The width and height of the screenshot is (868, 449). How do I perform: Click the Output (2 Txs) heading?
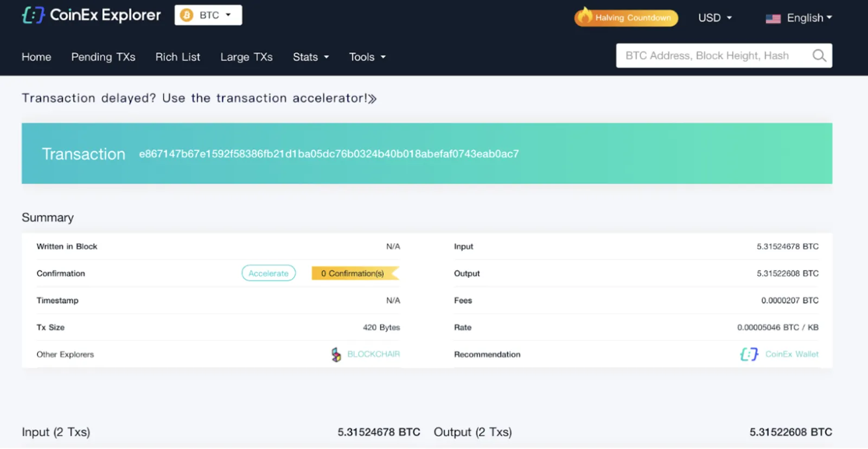473,432
